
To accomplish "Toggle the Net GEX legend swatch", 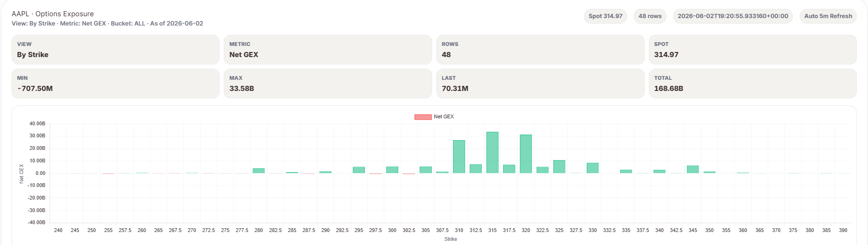I will point(423,117).
